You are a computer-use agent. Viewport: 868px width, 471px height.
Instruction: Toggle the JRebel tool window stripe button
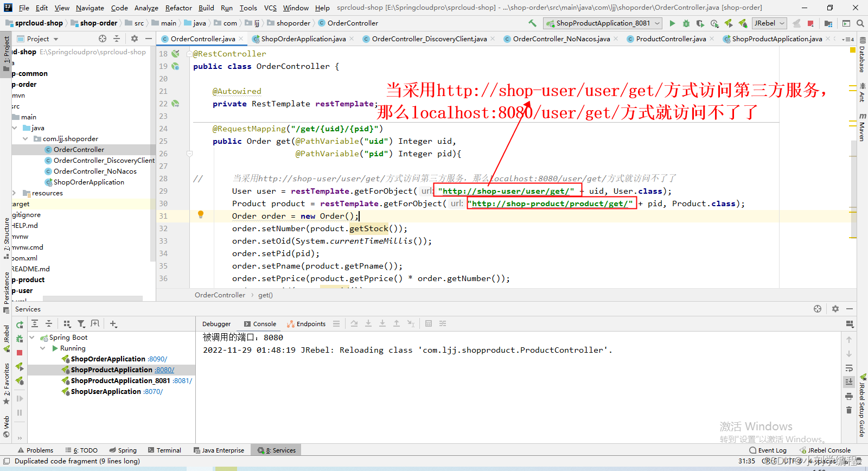pos(7,338)
